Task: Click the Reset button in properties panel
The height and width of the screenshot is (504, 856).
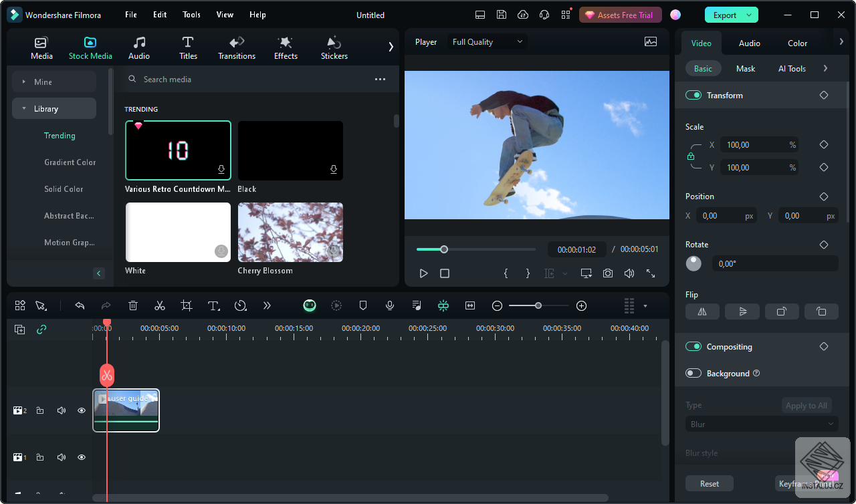Action: pos(710,483)
